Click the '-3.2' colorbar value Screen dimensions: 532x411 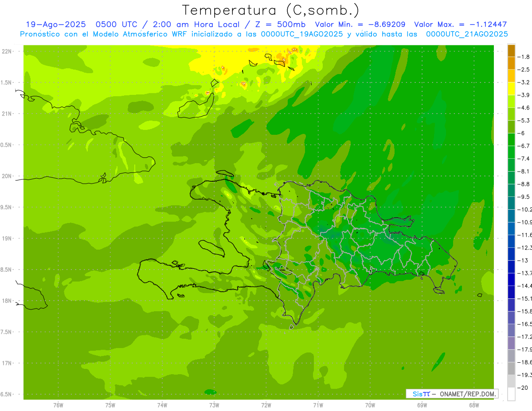pos(524,82)
